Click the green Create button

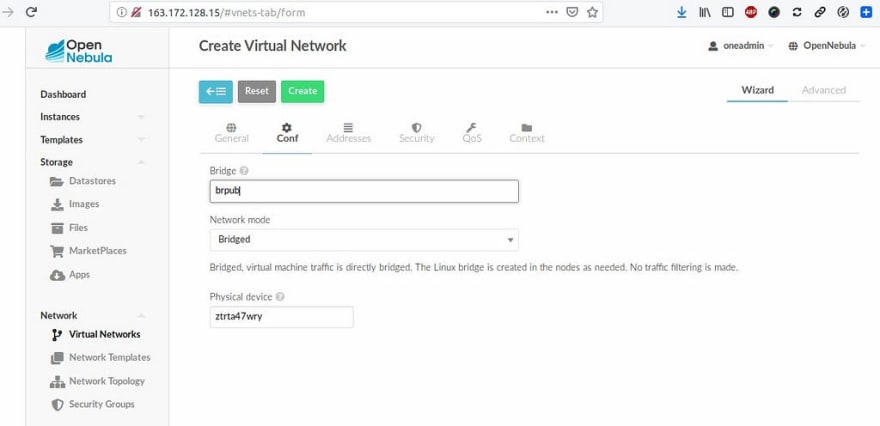[302, 91]
